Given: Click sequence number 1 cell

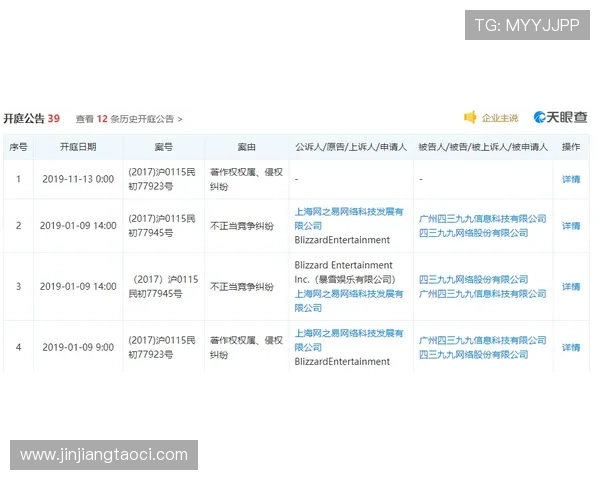Looking at the screenshot, I should click(x=18, y=179).
